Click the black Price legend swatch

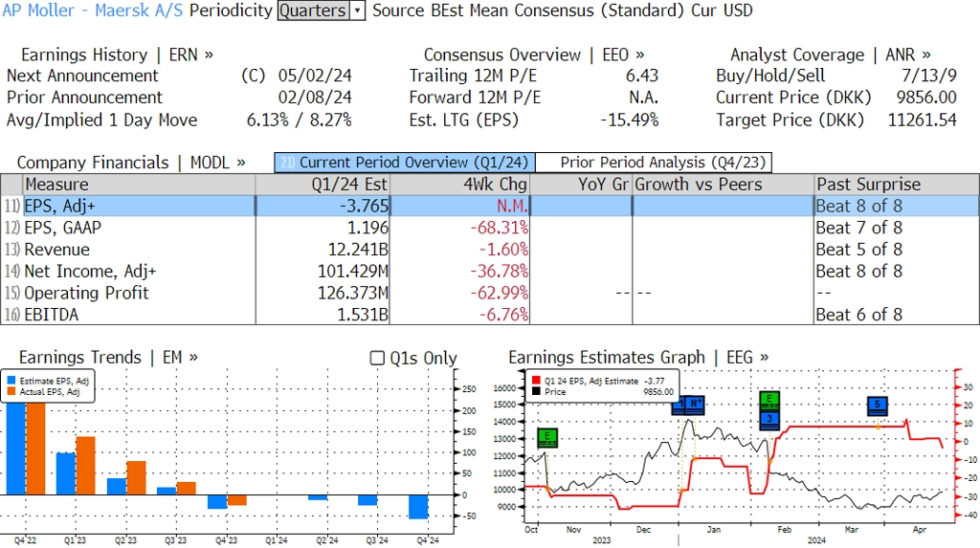tap(536, 392)
